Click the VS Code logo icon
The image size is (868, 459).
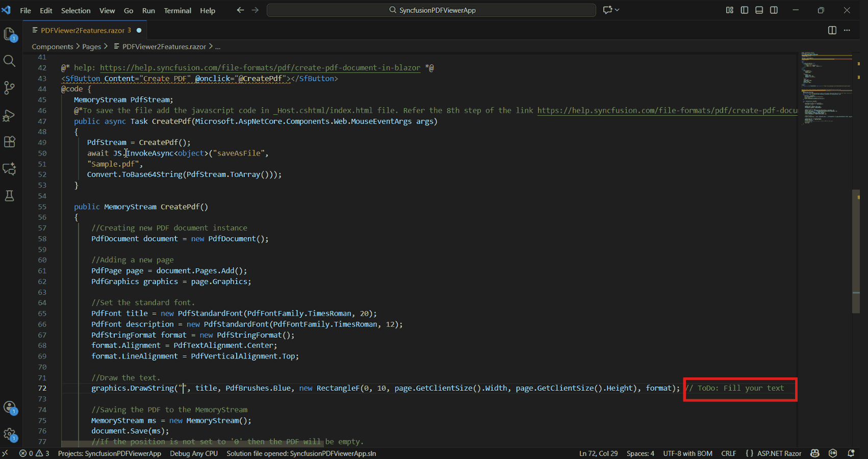pos(6,10)
